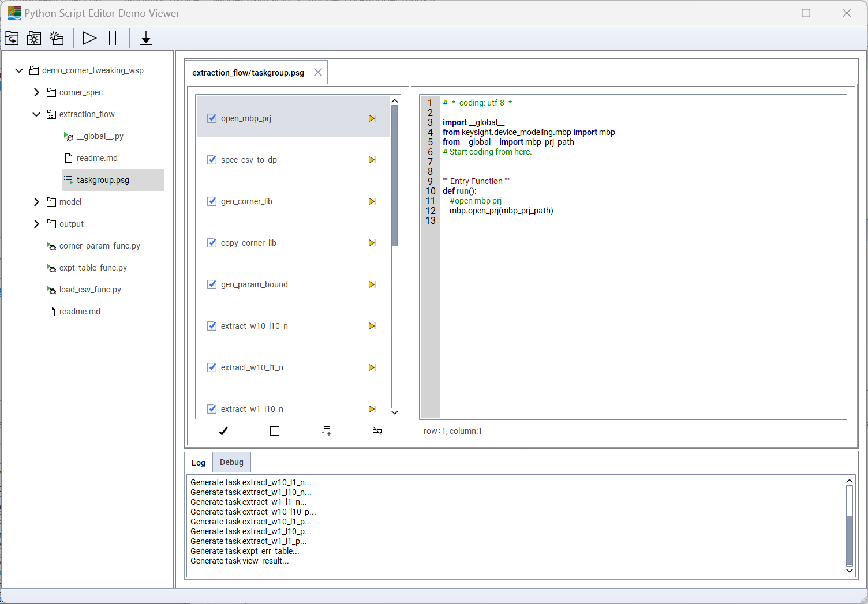
Task: Expand the output folder in tree
Action: [x=36, y=224]
